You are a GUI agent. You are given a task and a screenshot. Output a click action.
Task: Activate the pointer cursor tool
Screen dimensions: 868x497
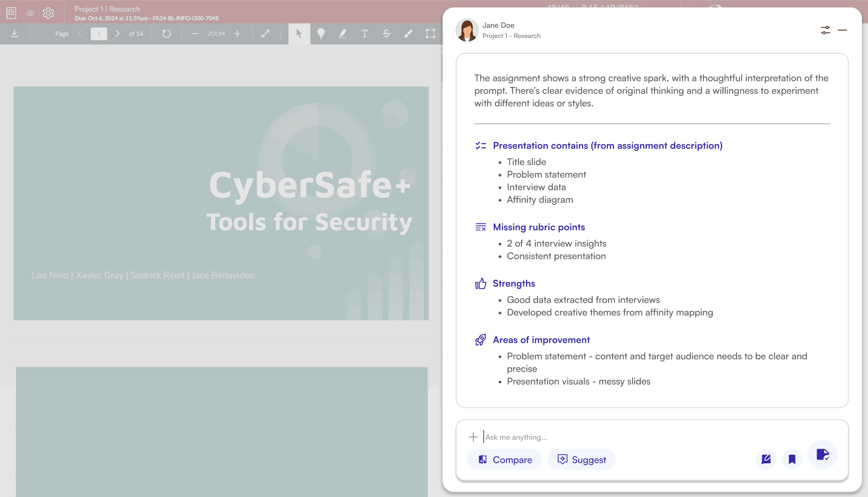(x=299, y=34)
